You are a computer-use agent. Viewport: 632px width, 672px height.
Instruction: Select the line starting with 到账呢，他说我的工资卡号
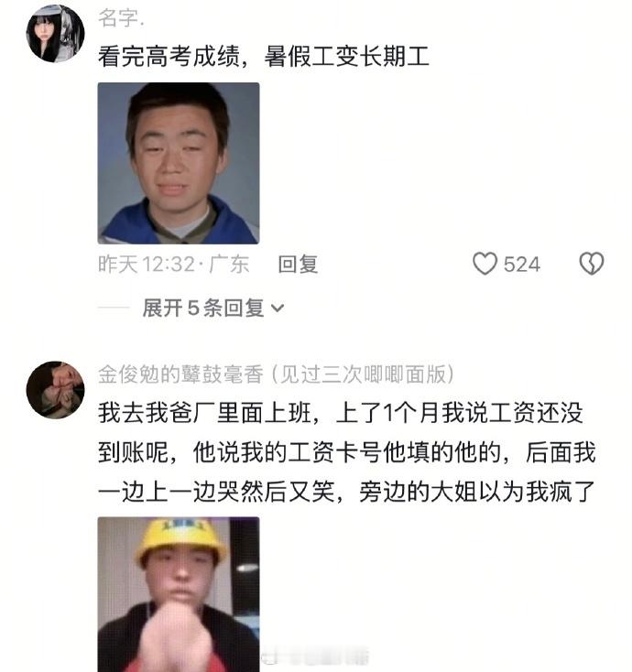click(347, 452)
